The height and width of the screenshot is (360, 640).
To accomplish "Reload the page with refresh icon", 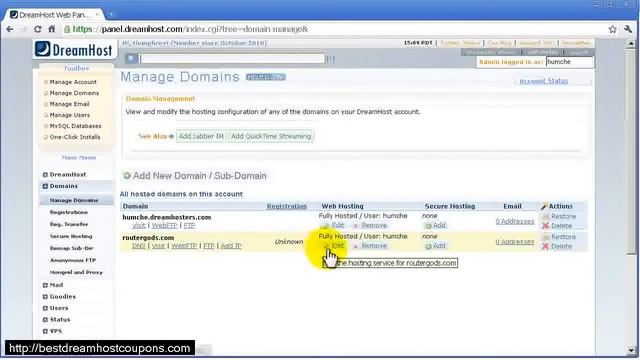I will pyautogui.click(x=38, y=29).
